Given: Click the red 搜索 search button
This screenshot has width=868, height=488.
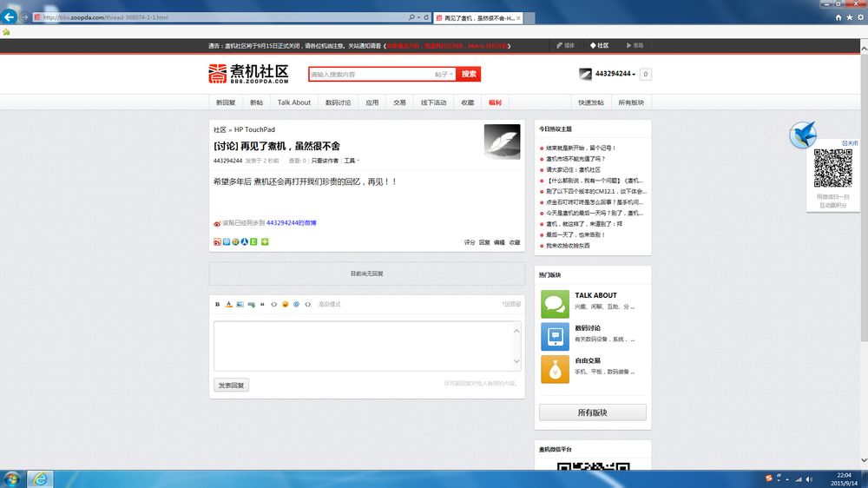Looking at the screenshot, I should [469, 74].
